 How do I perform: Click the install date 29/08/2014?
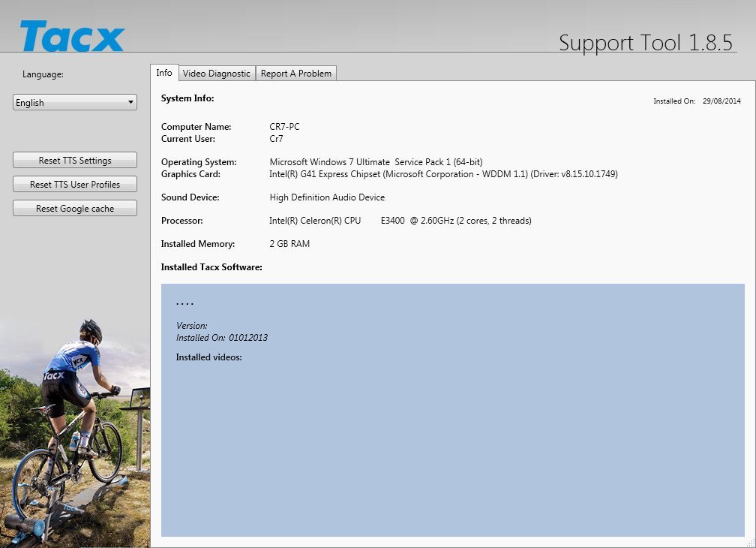click(x=721, y=101)
